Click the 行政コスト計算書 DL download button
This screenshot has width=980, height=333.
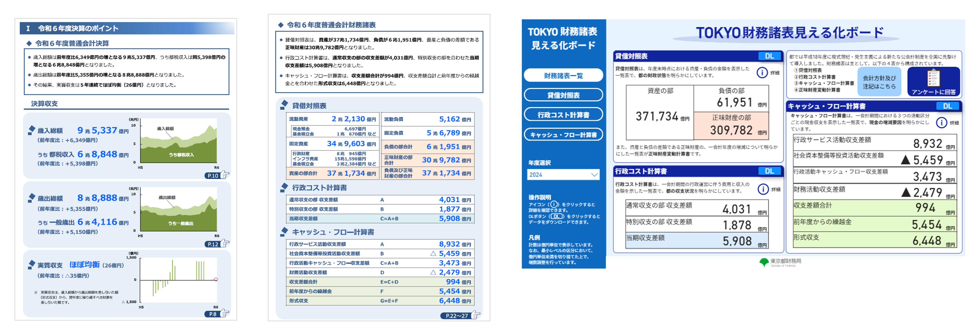pyautogui.click(x=769, y=171)
